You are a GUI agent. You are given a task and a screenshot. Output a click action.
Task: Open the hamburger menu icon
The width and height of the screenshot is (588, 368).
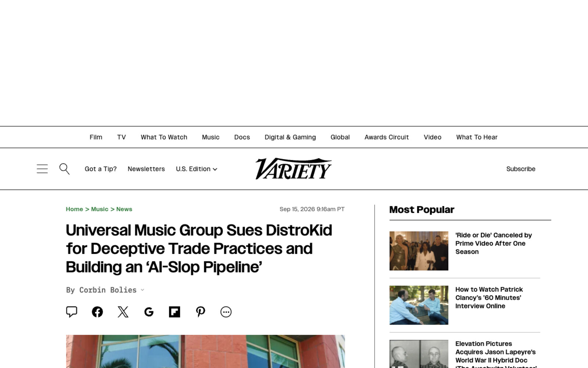point(42,169)
